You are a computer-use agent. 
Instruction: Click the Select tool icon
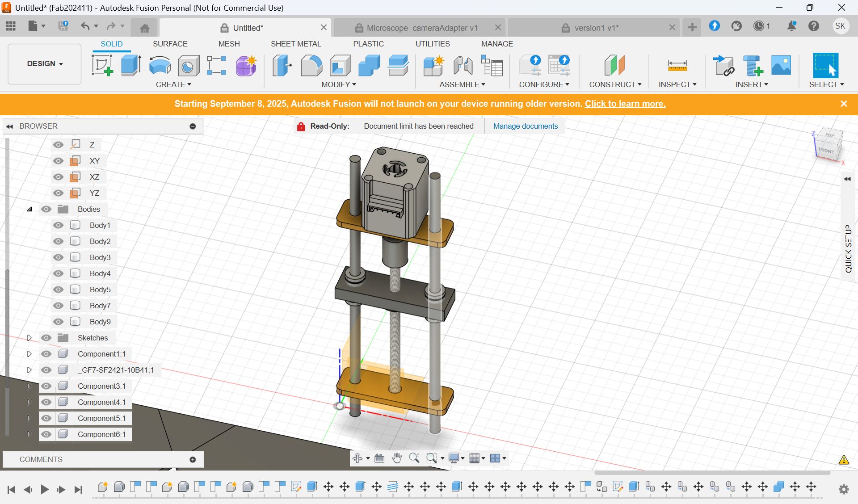pos(825,65)
